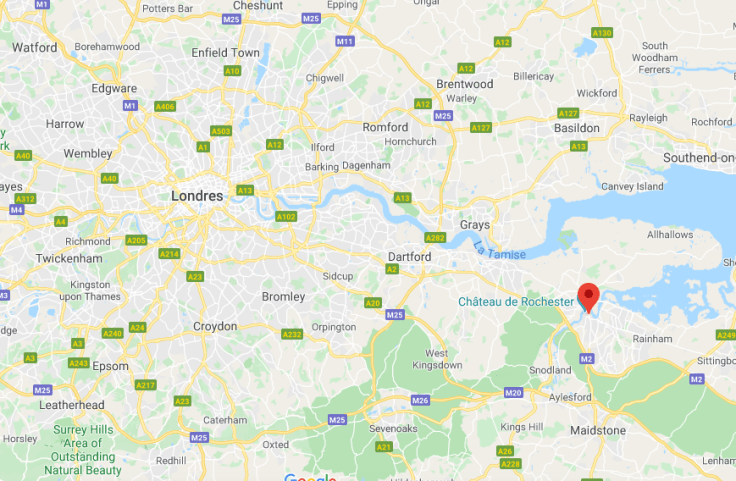The height and width of the screenshot is (481, 736).
Task: Select the Basildon town label
Action: [576, 128]
